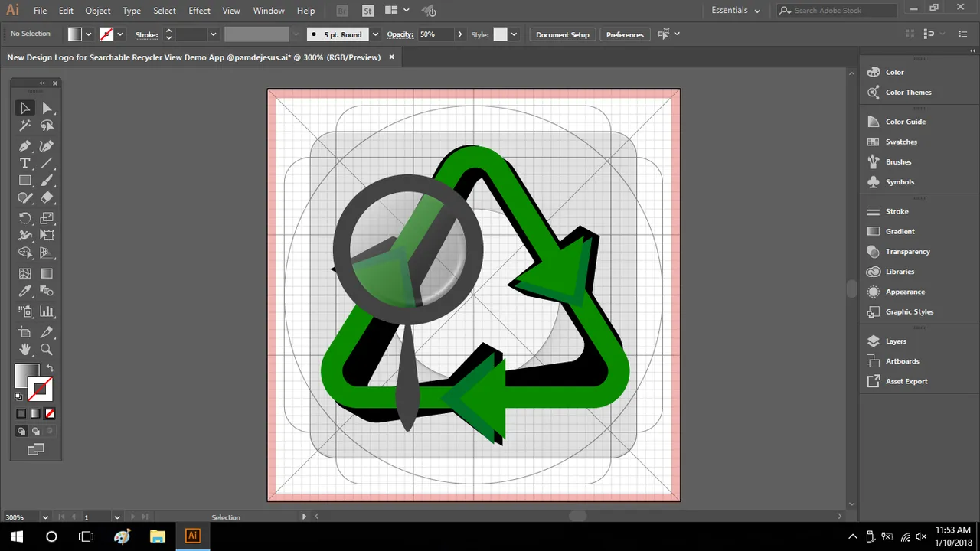
Task: Click the Document Setup button
Action: 563,34
